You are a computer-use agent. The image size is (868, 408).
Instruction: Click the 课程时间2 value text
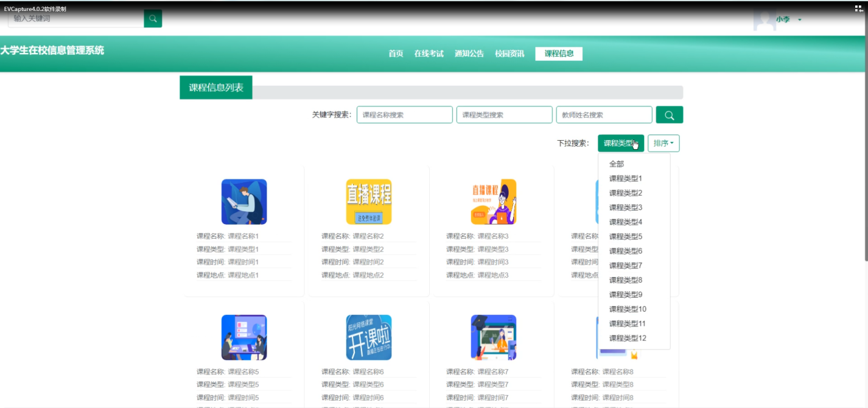(x=368, y=262)
